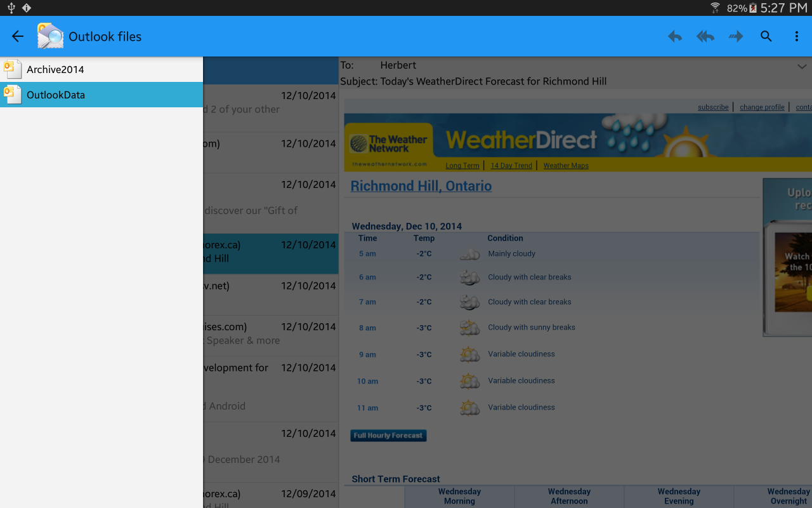Click the subscribe link

713,107
